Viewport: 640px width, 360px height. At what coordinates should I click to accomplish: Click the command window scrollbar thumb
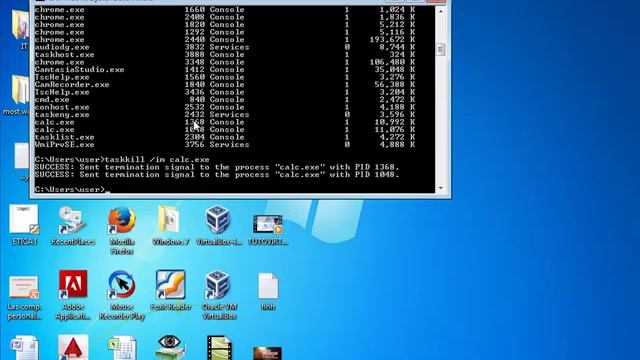click(440, 49)
